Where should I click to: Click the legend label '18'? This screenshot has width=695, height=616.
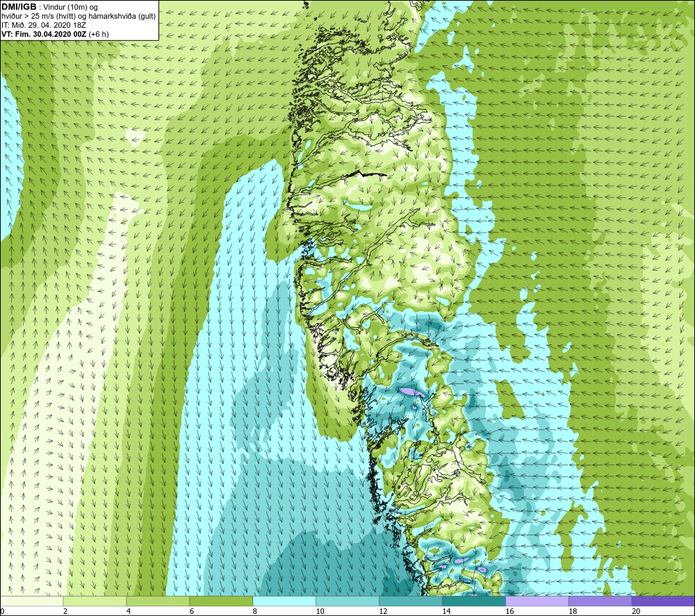pyautogui.click(x=573, y=611)
